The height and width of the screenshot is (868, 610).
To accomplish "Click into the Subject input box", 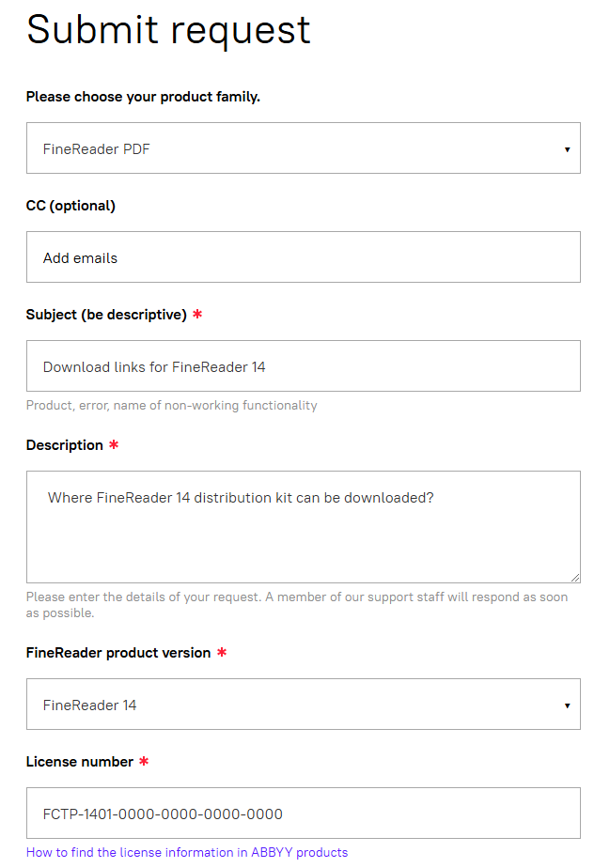I will pos(303,366).
